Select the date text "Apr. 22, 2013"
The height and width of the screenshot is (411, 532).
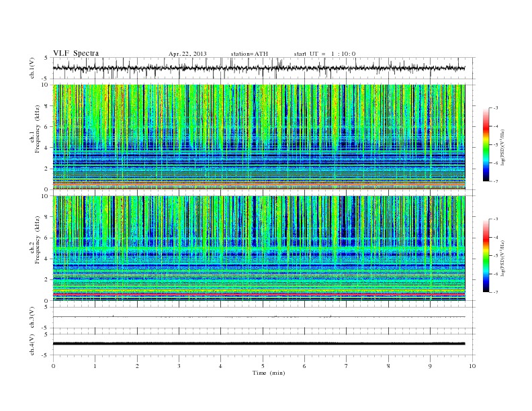click(187, 54)
